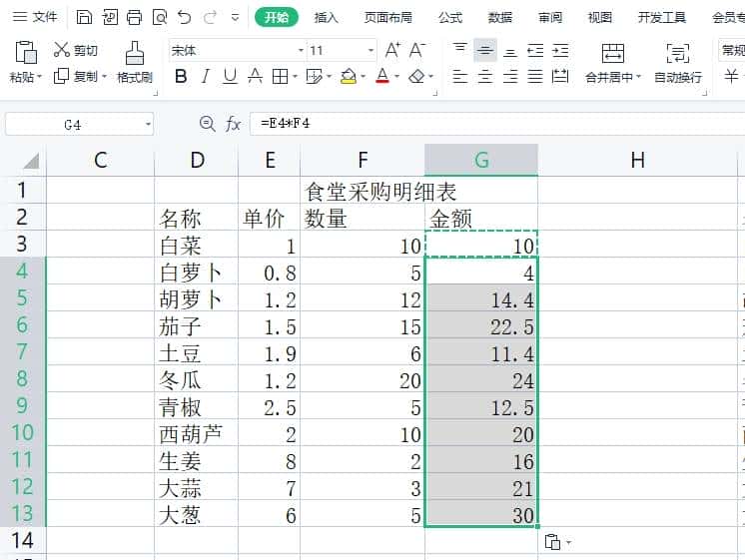Click the formula bar with =E4*F4
The image size is (745, 560).
click(x=497, y=124)
